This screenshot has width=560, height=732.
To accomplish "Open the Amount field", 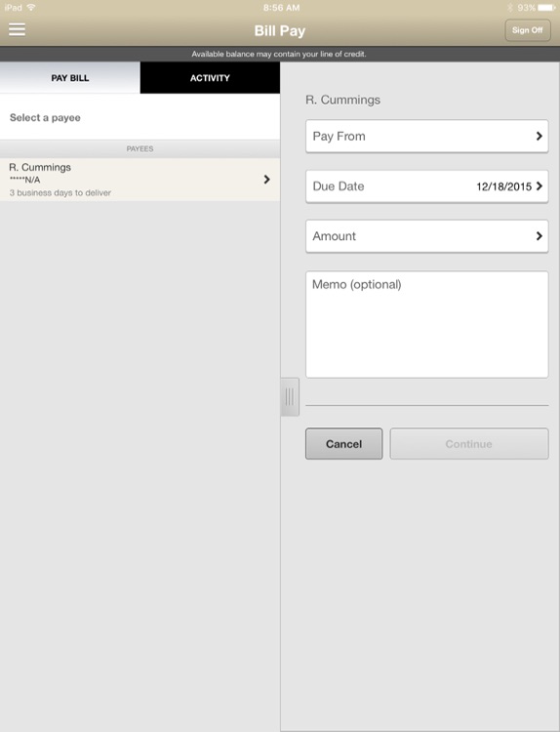I will (426, 236).
